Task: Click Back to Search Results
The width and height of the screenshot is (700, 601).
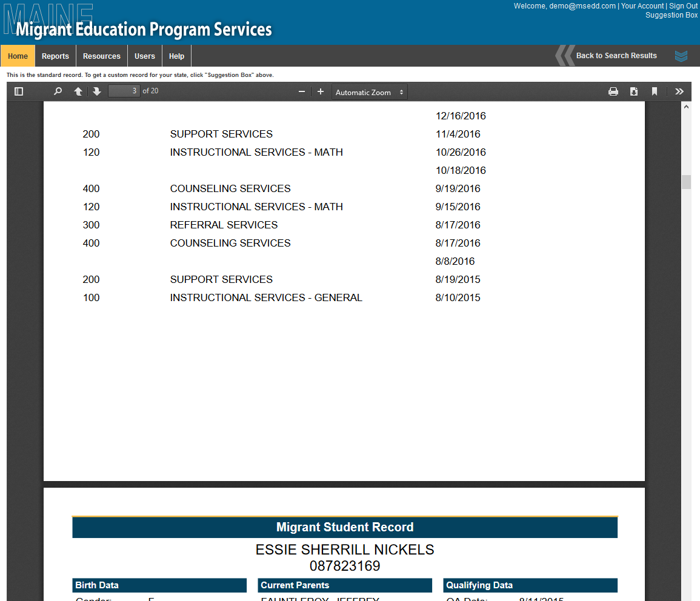Action: pyautogui.click(x=616, y=55)
